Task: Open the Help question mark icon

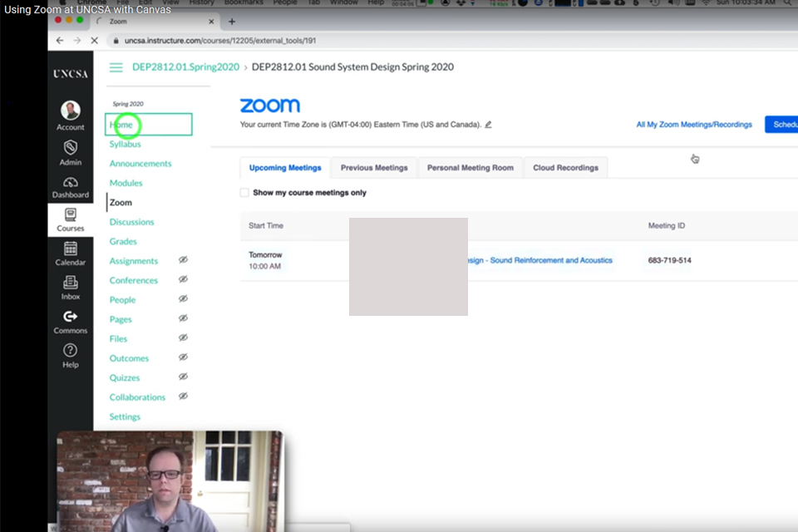Action: tap(71, 351)
